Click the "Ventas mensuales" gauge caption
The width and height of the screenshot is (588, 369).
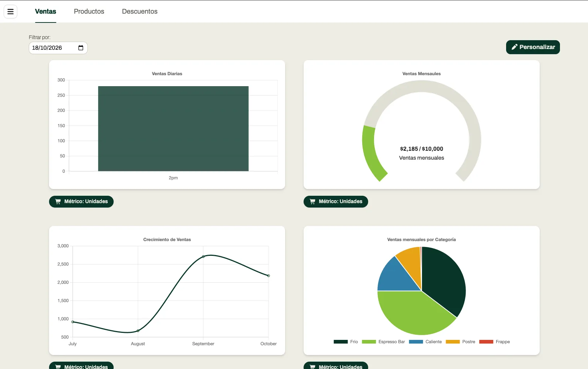tap(422, 158)
